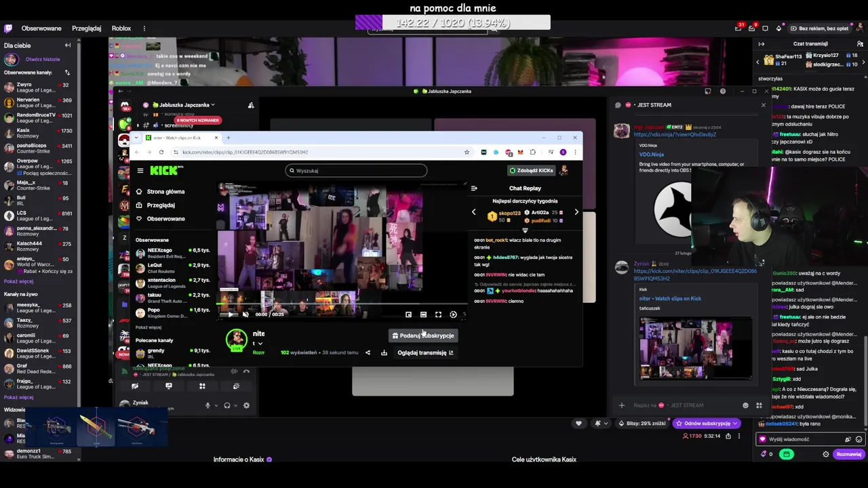Click Bitsy: 29% zniżki button
Image resolution: width=868 pixels, height=488 pixels.
642,424
